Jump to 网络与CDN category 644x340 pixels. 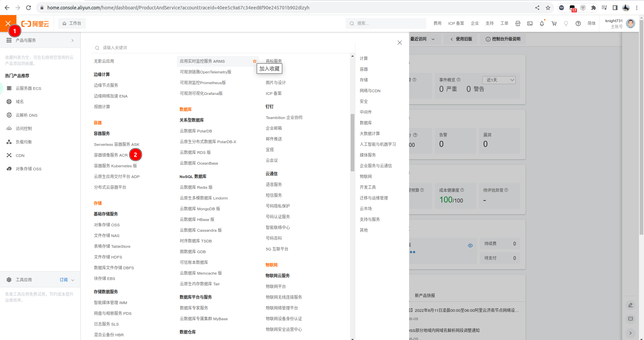coord(370,91)
